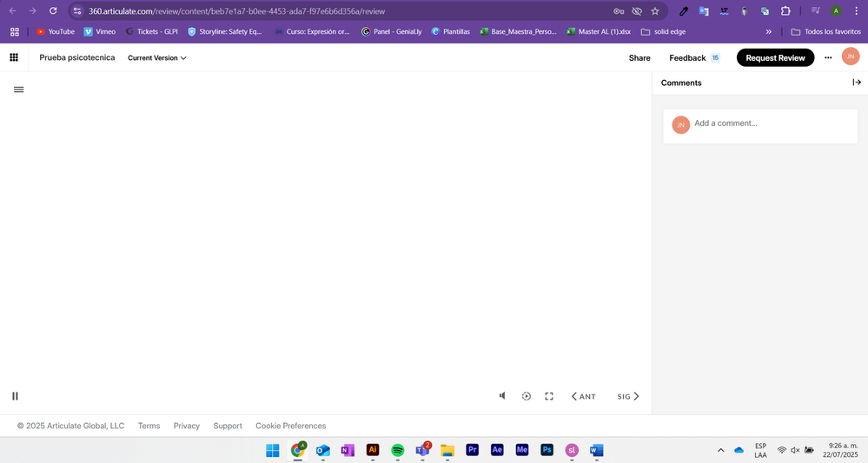This screenshot has width=868, height=463.
Task: Open the Tickets - GLPI bookmark
Action: coord(152,32)
